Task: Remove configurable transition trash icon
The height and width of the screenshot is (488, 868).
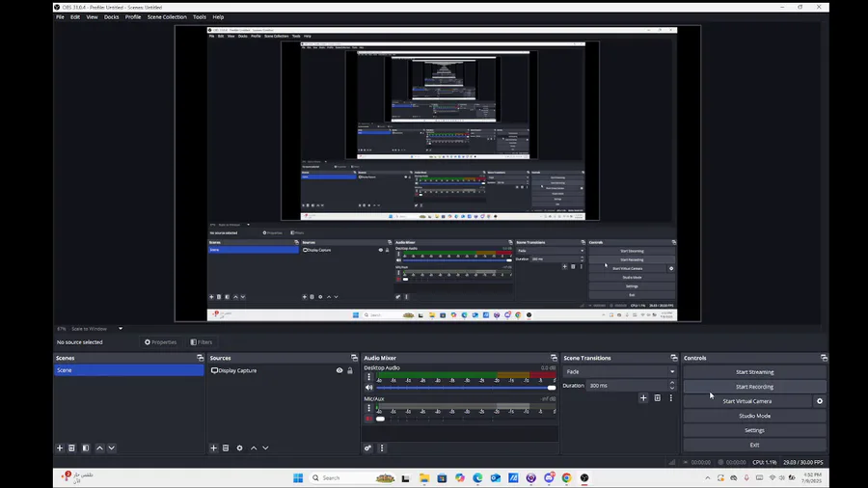Action: 657,397
